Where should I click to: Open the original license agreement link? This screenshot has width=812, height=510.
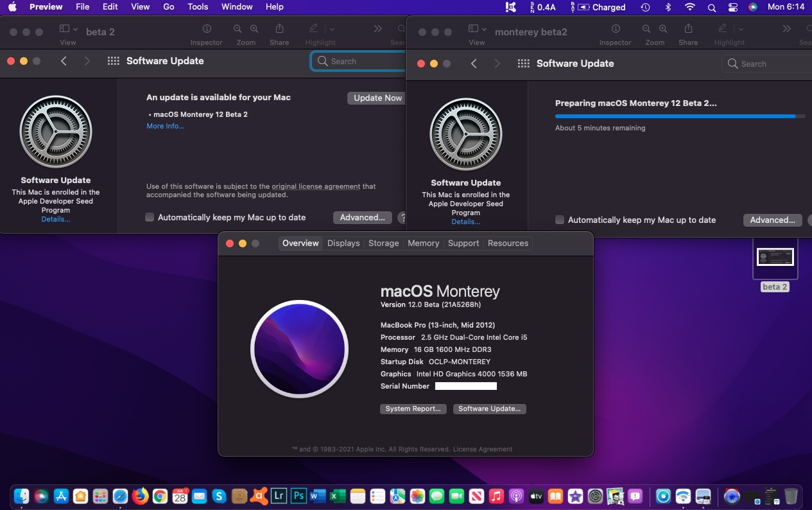(316, 186)
